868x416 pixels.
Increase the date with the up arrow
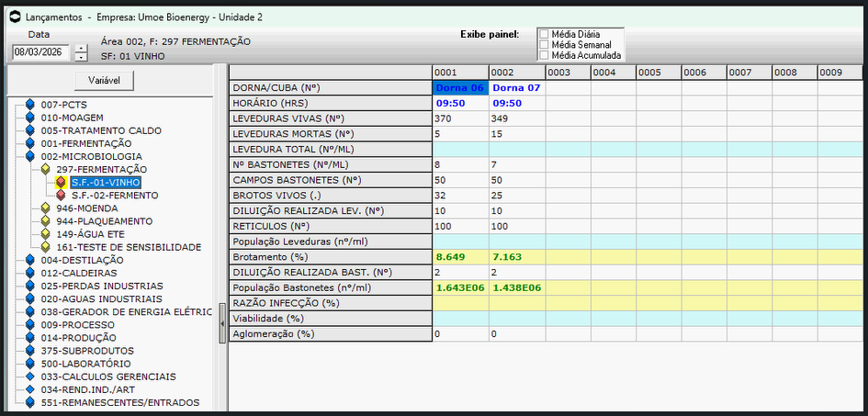(x=81, y=48)
